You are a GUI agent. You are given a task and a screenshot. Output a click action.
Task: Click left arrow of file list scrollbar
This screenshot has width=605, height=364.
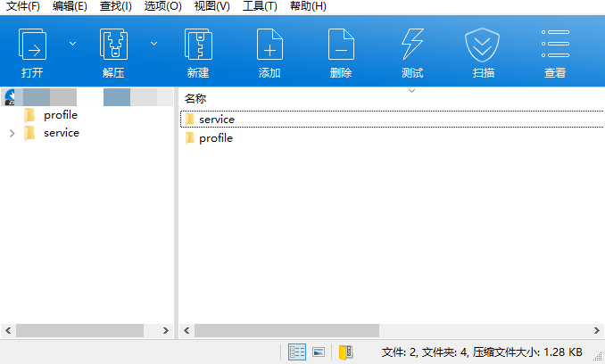[x=186, y=330]
